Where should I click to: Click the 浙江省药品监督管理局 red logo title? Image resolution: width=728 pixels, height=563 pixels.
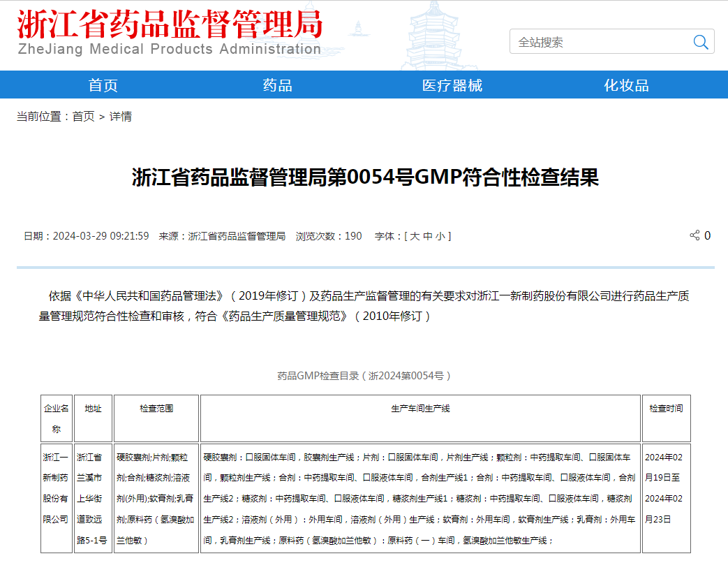tap(170, 24)
